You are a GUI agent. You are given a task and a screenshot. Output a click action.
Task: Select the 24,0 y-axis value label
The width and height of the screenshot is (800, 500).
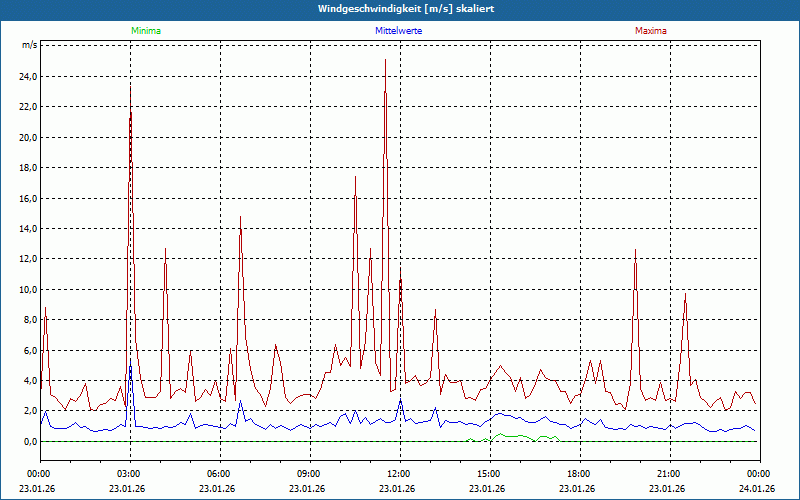(x=28, y=77)
